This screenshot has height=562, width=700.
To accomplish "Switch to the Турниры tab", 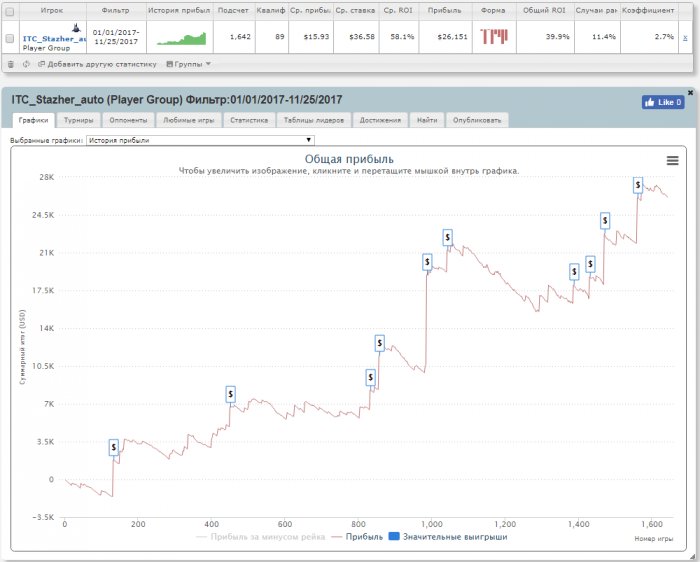I will (79, 120).
